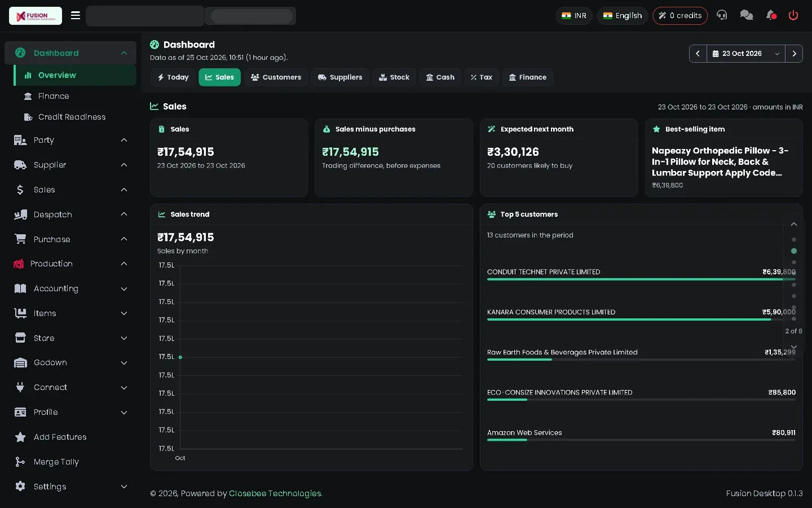Viewport: 812px width, 508px height.
Task: Click the Fusion logo in the header
Action: tap(36, 16)
